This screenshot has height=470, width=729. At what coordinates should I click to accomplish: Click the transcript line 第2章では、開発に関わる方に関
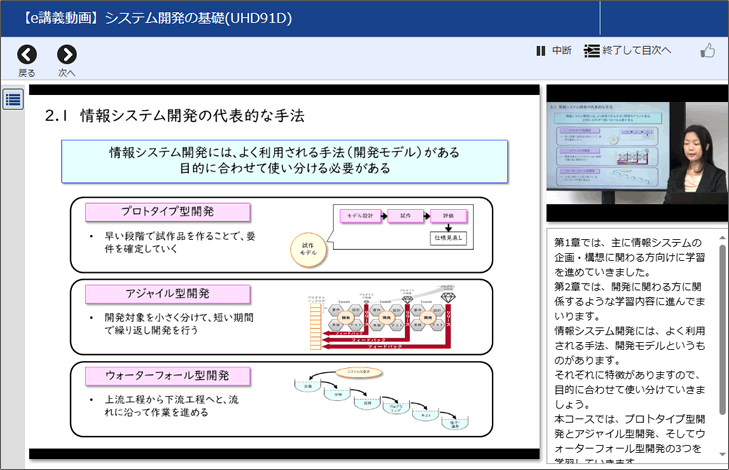(628, 287)
